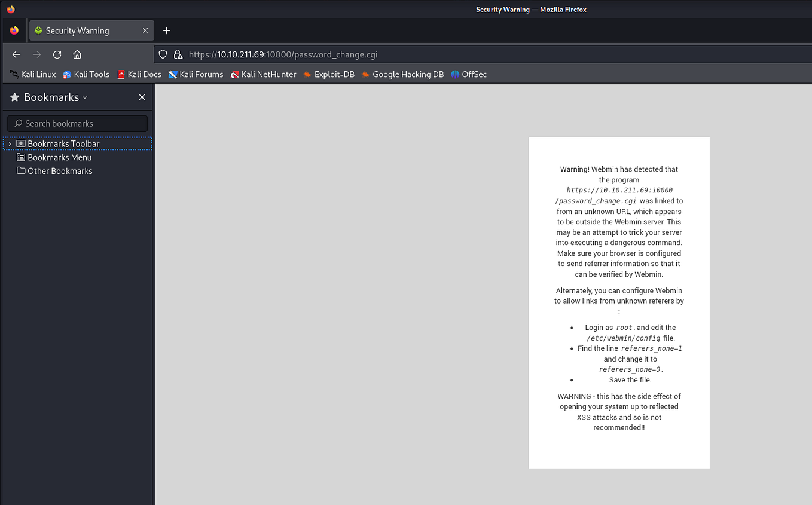The image size is (812, 505).
Task: Click the Search bookmarks field
Action: pos(77,123)
